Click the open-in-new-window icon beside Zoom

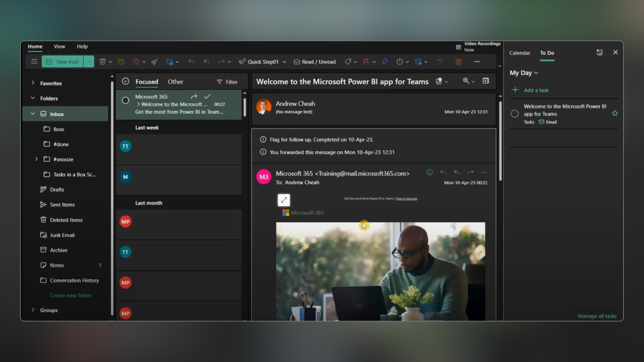point(486,81)
